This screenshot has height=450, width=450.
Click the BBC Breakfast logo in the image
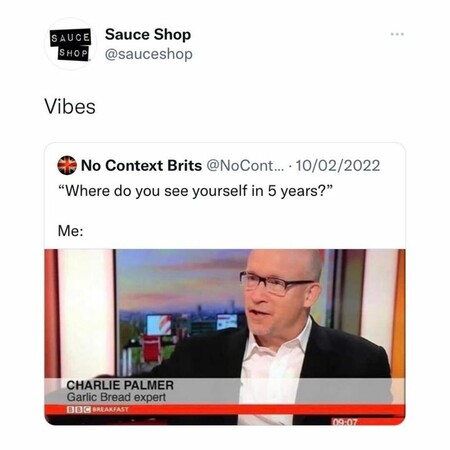point(97,409)
